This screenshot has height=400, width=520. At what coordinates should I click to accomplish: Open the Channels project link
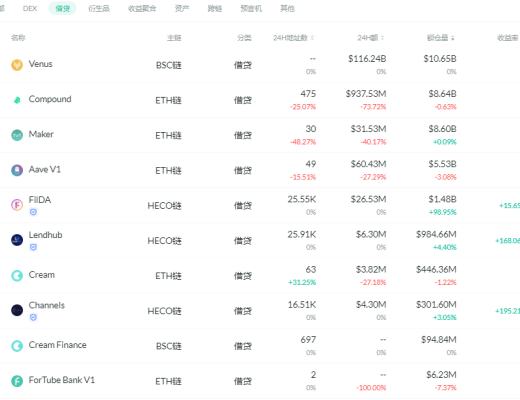click(x=47, y=305)
